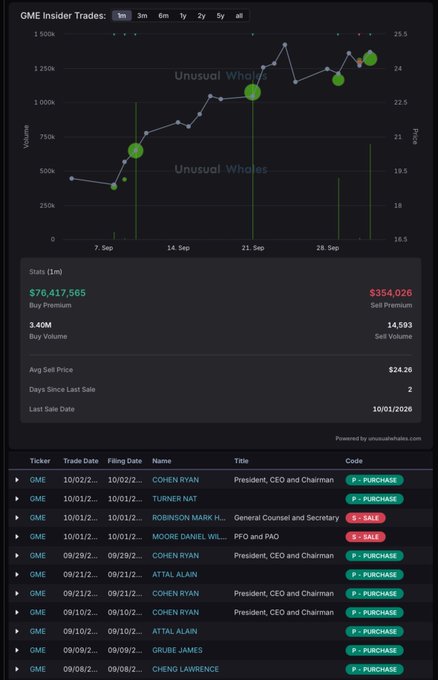Sort by the Trade Date column header
438x680 pixels.
[81, 461]
